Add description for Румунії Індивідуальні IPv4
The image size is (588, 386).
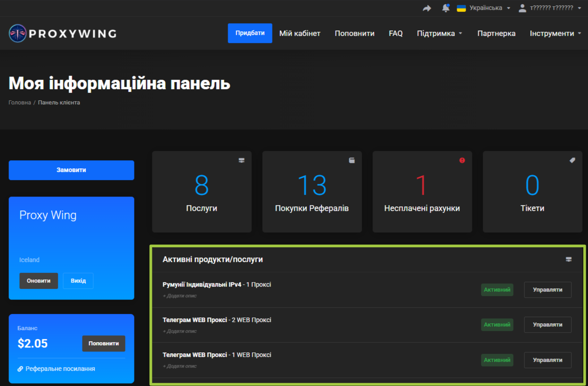pyautogui.click(x=179, y=296)
